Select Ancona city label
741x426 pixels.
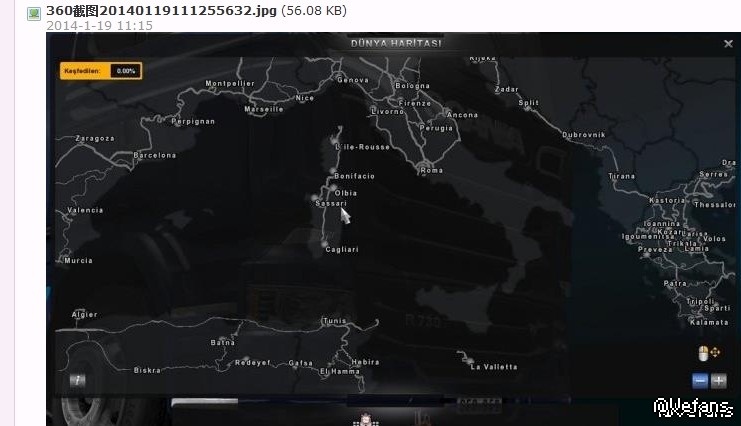462,115
